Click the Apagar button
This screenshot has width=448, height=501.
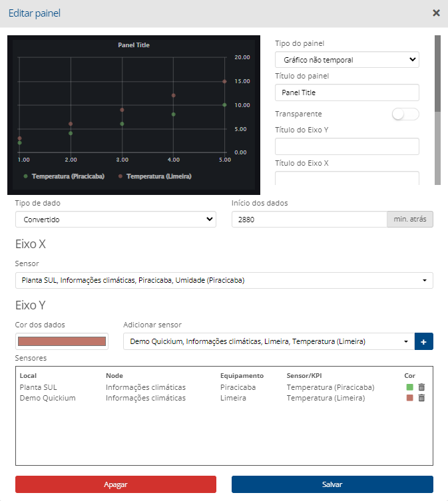[116, 484]
